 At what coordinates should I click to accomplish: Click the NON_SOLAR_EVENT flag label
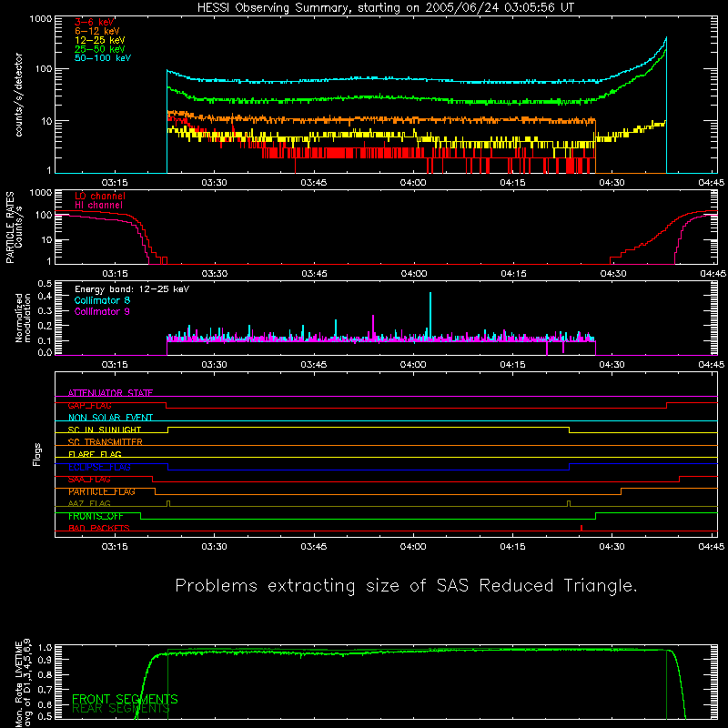[x=110, y=418]
